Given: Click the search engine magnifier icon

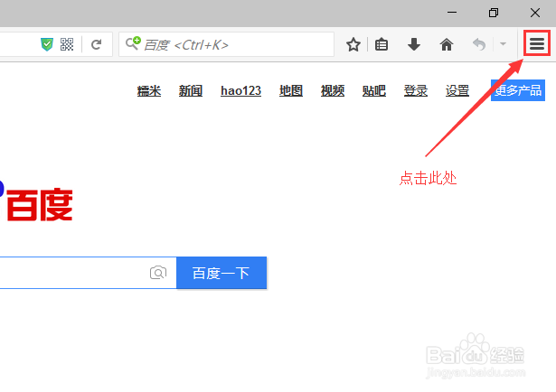Looking at the screenshot, I should [133, 42].
